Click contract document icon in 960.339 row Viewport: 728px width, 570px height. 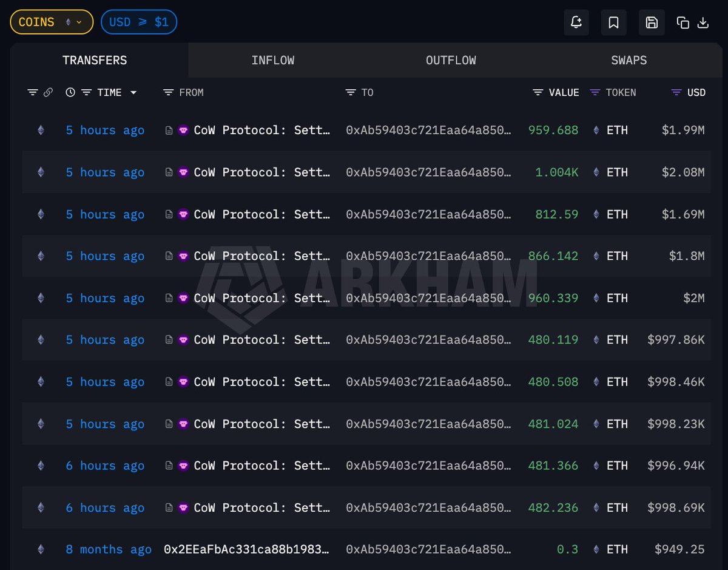tap(169, 298)
